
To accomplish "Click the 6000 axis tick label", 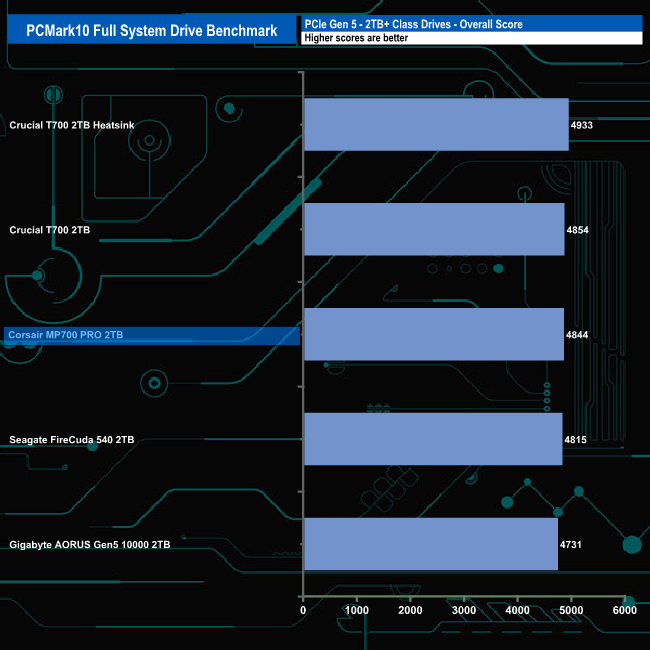I will 625,610.
